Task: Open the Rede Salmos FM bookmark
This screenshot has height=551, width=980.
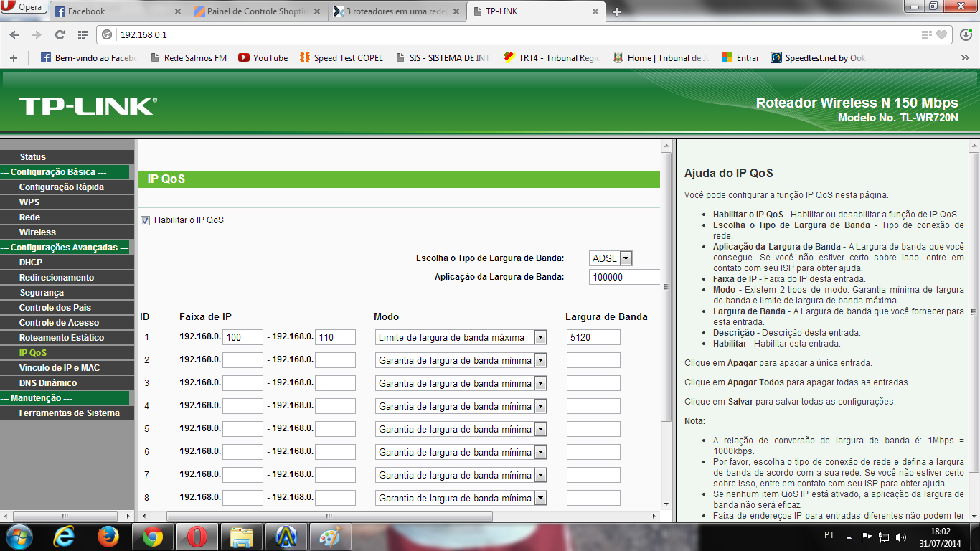Action: click(x=189, y=58)
